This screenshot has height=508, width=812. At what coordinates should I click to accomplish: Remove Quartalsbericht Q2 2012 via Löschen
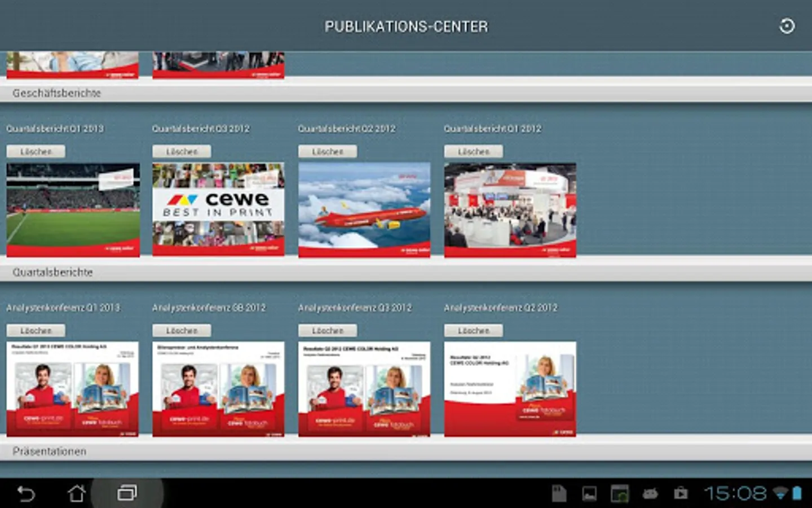[x=328, y=151]
